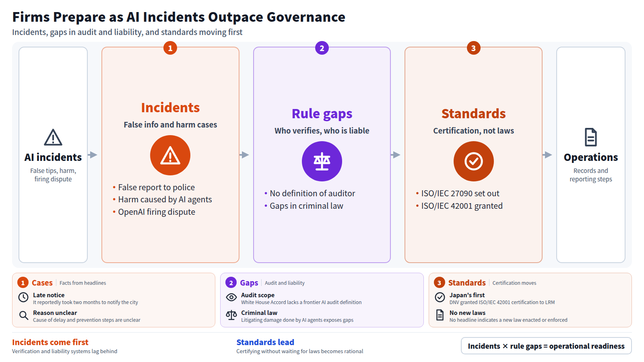
Task: Click the eye icon beside Audit scope
Action: click(x=231, y=297)
